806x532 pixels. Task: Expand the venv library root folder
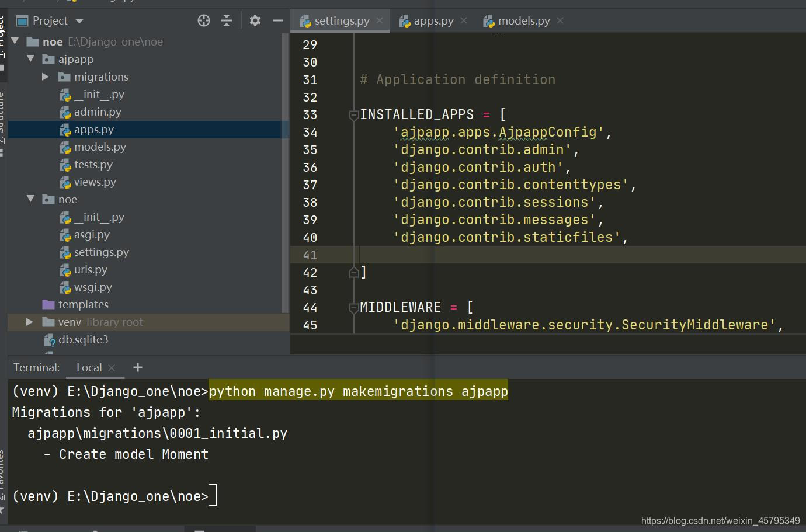coord(30,322)
